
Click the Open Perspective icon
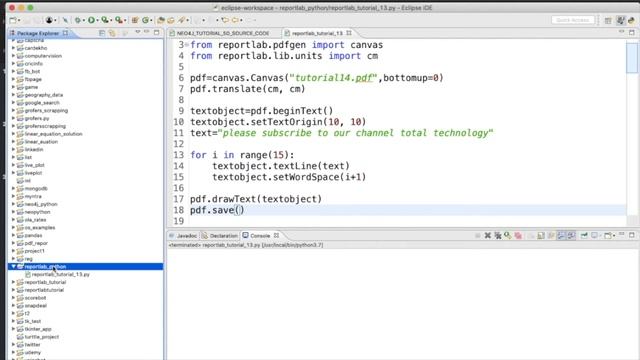[608, 20]
